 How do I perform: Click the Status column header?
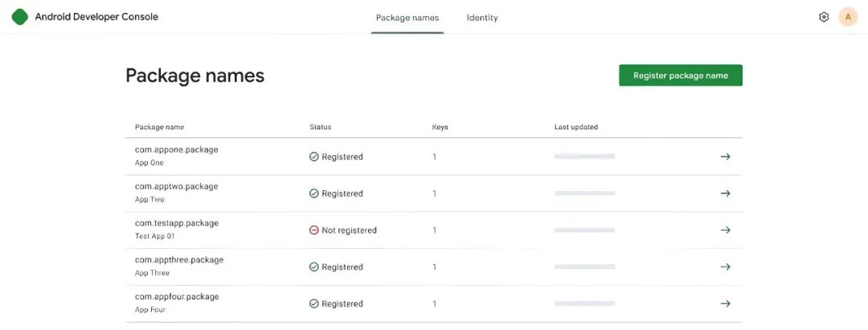[320, 127]
